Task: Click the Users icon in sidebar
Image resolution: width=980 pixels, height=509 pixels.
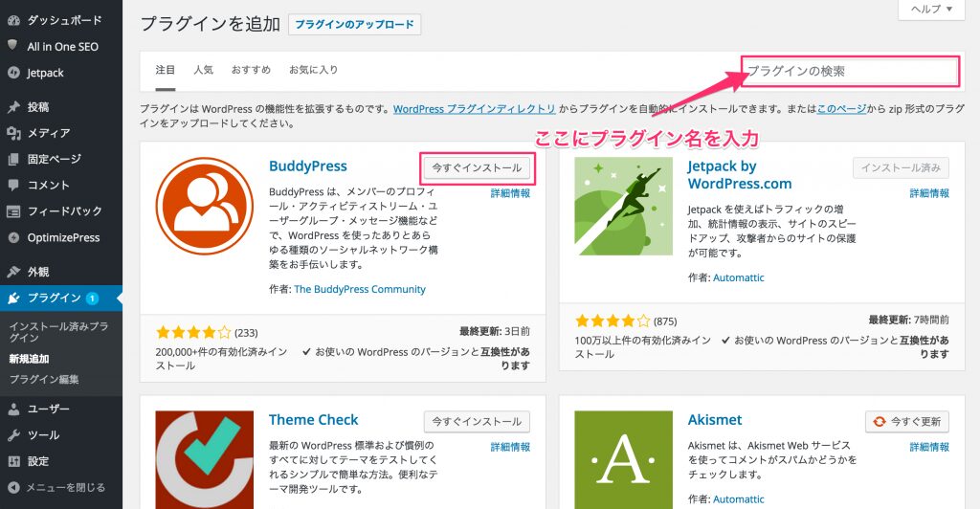Action: coord(13,409)
